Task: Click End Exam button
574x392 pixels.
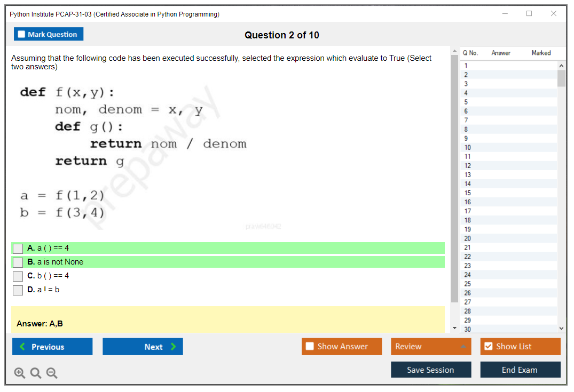Action: point(520,370)
